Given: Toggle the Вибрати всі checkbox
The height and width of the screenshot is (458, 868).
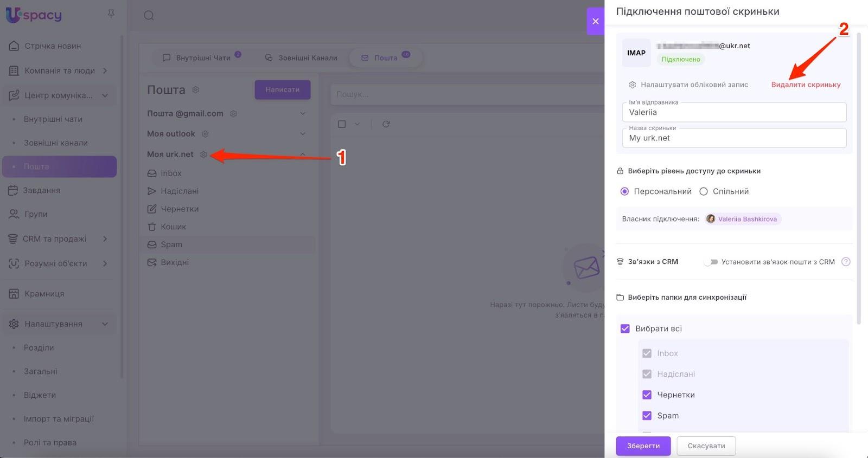Looking at the screenshot, I should click(625, 328).
